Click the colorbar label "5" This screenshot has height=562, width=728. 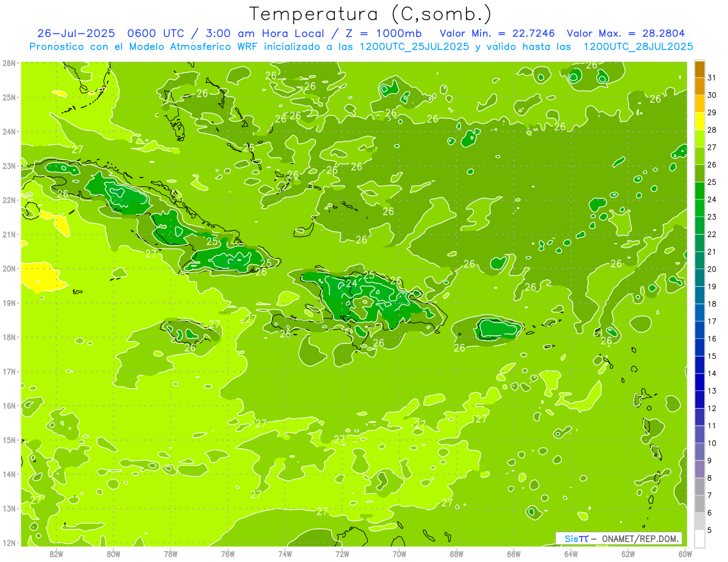coord(709,530)
